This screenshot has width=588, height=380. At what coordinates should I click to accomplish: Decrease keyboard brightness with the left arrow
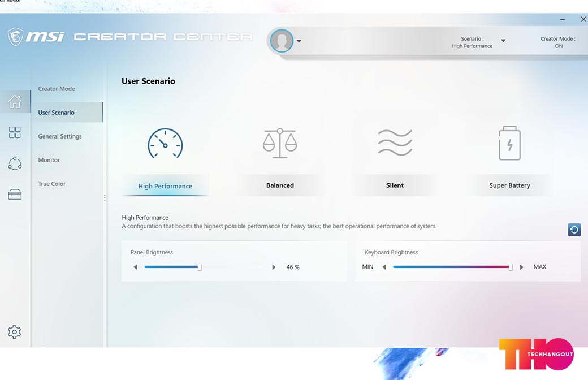(x=384, y=267)
